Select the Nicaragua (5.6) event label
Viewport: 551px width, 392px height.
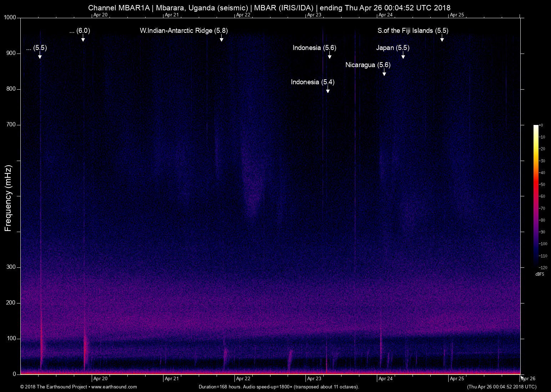click(368, 65)
